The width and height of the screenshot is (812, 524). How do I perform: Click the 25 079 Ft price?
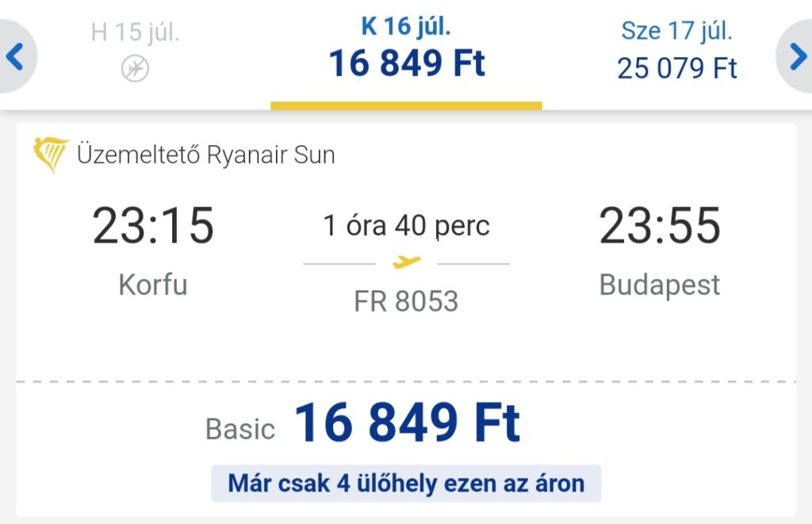coord(677,68)
